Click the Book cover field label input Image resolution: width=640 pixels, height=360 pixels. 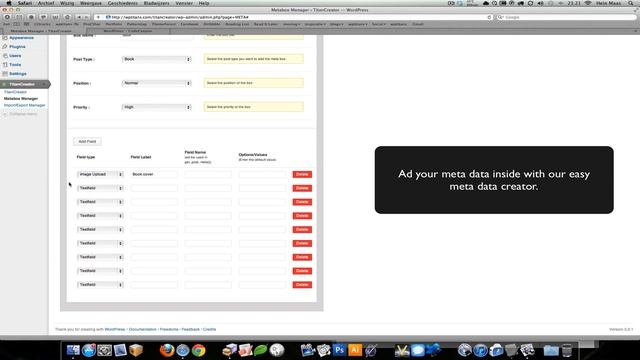click(154, 174)
